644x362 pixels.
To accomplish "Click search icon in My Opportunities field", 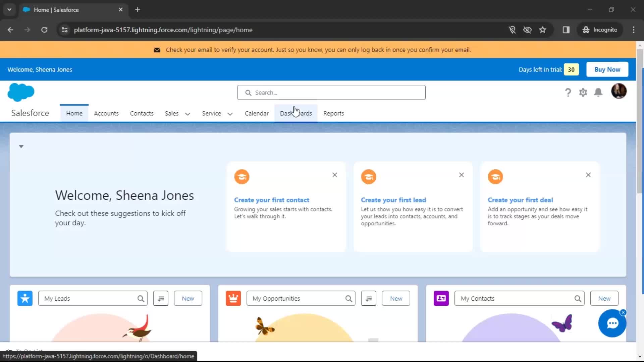I will click(x=349, y=299).
